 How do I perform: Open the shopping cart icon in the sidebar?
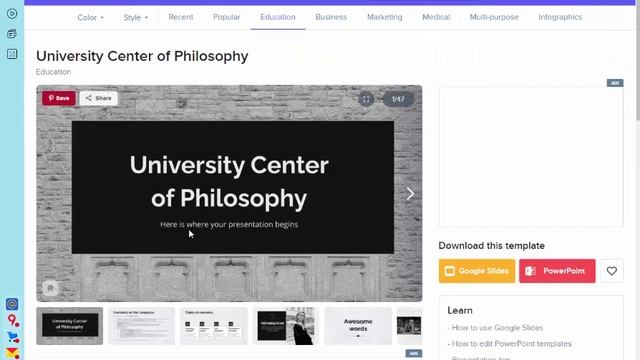13,337
